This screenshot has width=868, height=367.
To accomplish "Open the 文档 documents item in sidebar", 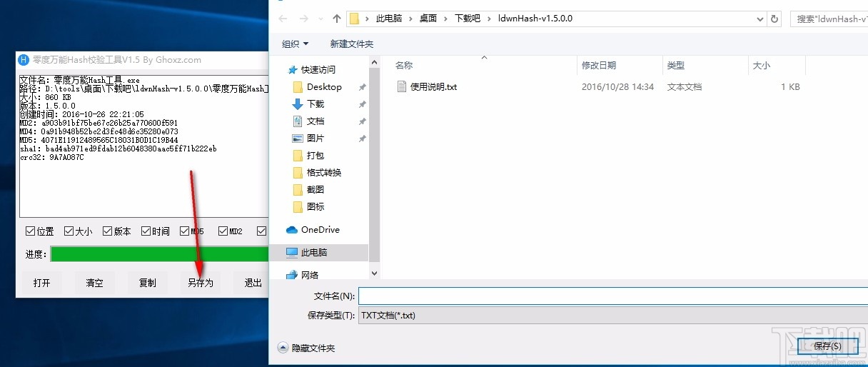I will (x=308, y=121).
